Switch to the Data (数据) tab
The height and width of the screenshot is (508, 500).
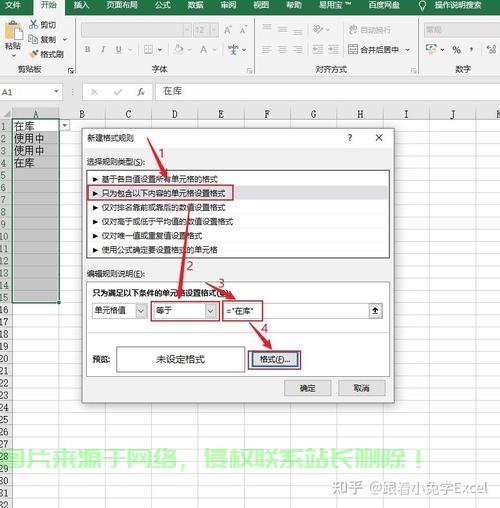click(x=195, y=5)
